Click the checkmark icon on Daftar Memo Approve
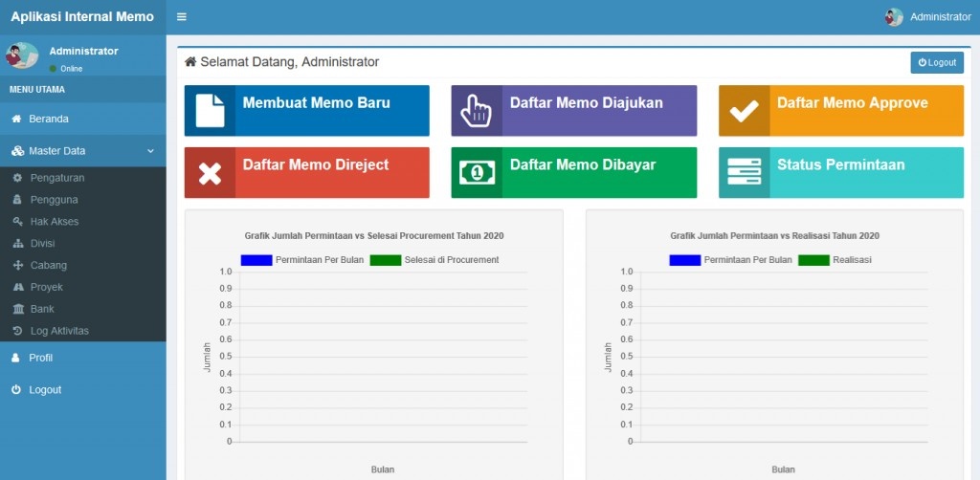The height and width of the screenshot is (480, 980). pyautogui.click(x=744, y=111)
